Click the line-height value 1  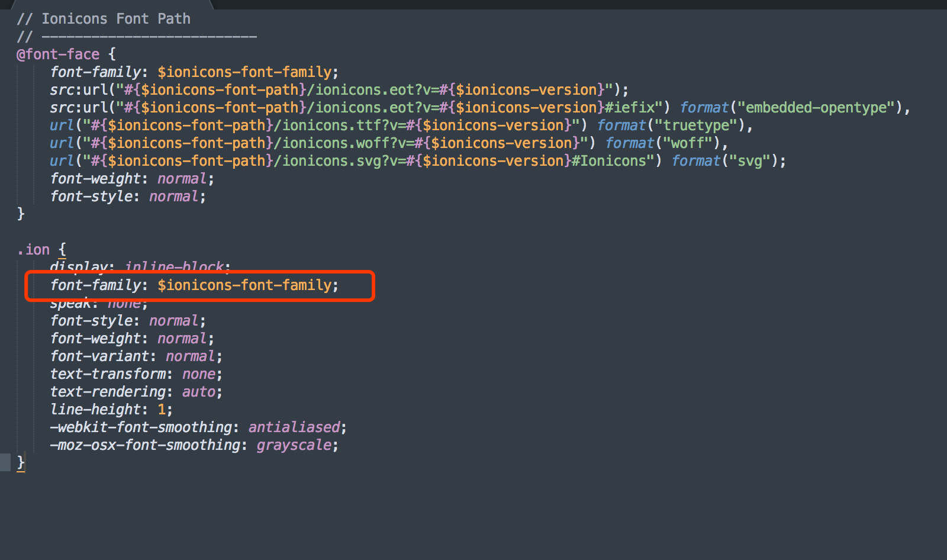pos(162,410)
